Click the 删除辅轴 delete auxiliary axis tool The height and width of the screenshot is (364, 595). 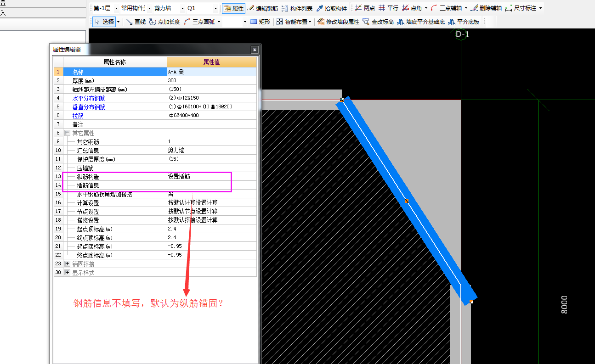tap(486, 8)
